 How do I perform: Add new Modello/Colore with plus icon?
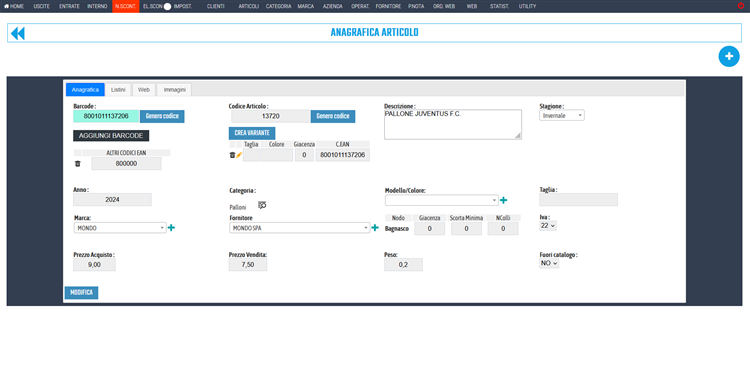click(x=503, y=200)
